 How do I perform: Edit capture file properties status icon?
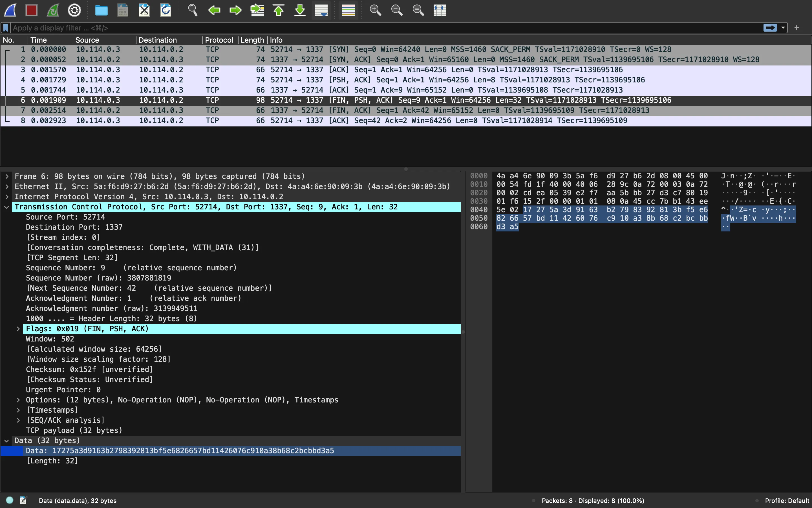[x=23, y=500]
